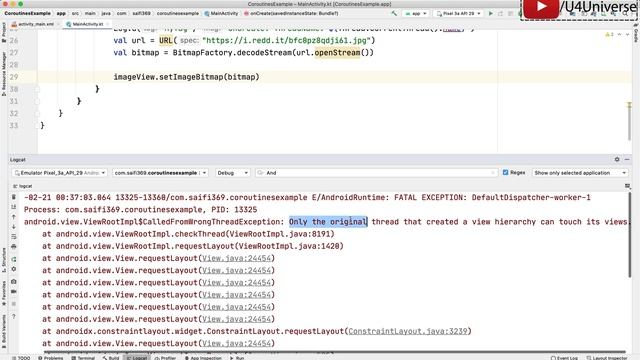640x360 pixels.
Task: Click the icon at the right end of logcat tab row
Action: pyautogui.click(x=627, y=186)
